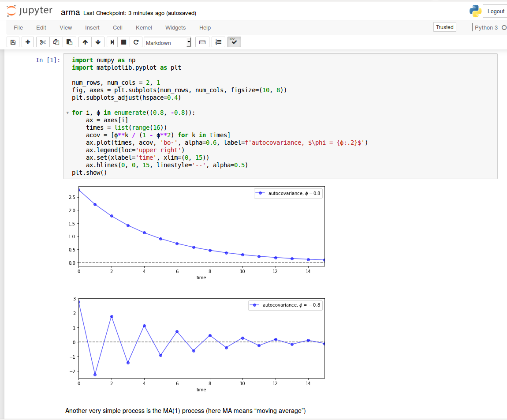Cut selected cells with scissors icon
The image size is (507, 420).
(43, 42)
